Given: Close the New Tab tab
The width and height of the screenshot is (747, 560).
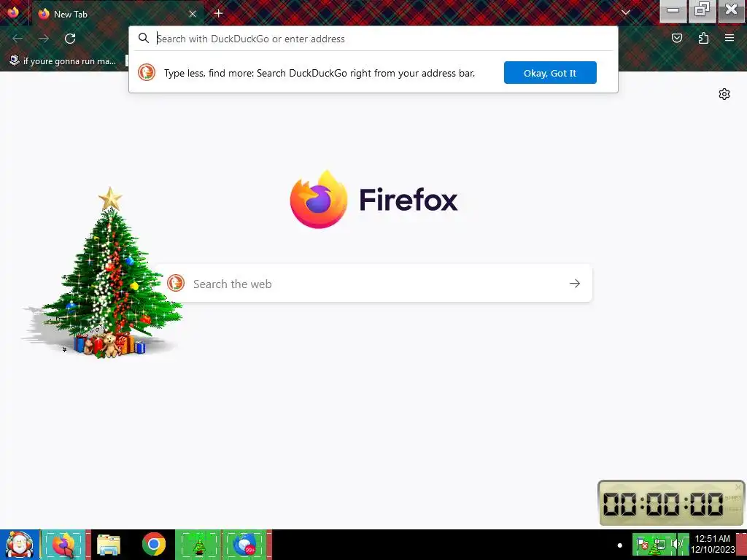Looking at the screenshot, I should click(x=193, y=14).
